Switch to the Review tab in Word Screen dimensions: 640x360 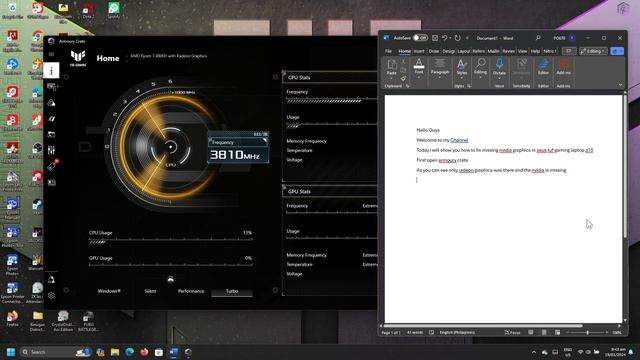pos(509,51)
